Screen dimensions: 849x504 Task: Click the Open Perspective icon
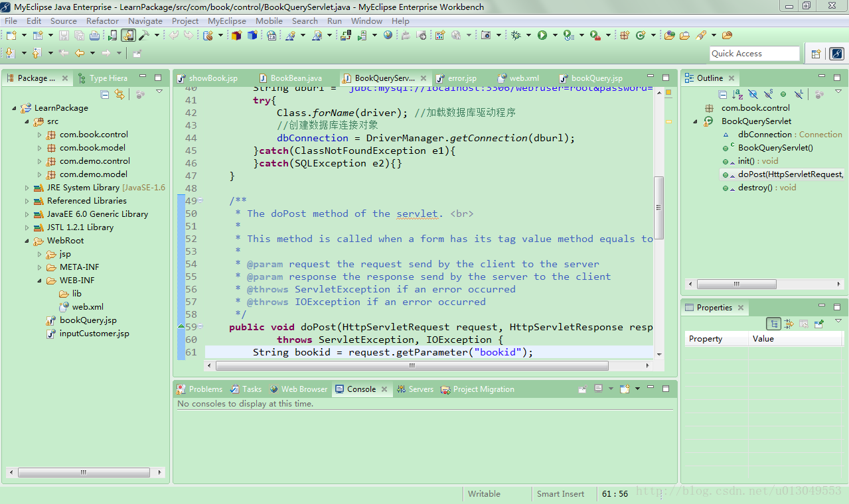tap(816, 54)
